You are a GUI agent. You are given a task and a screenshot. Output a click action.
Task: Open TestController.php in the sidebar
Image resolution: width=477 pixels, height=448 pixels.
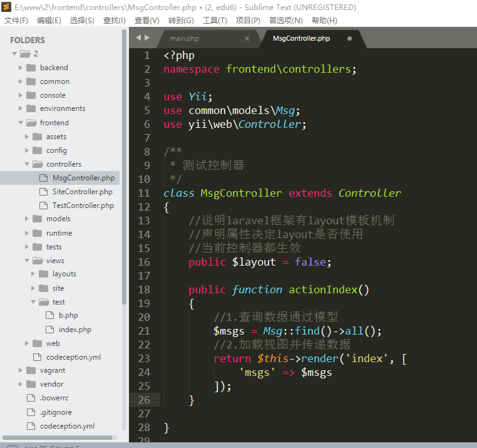coord(83,206)
